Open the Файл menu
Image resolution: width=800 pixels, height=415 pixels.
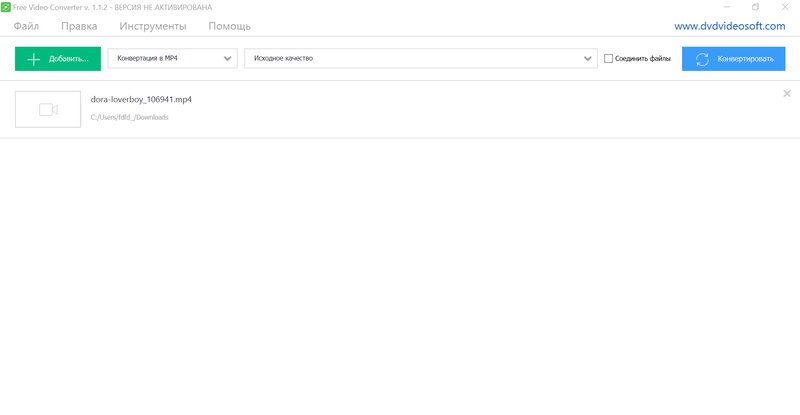(26, 26)
